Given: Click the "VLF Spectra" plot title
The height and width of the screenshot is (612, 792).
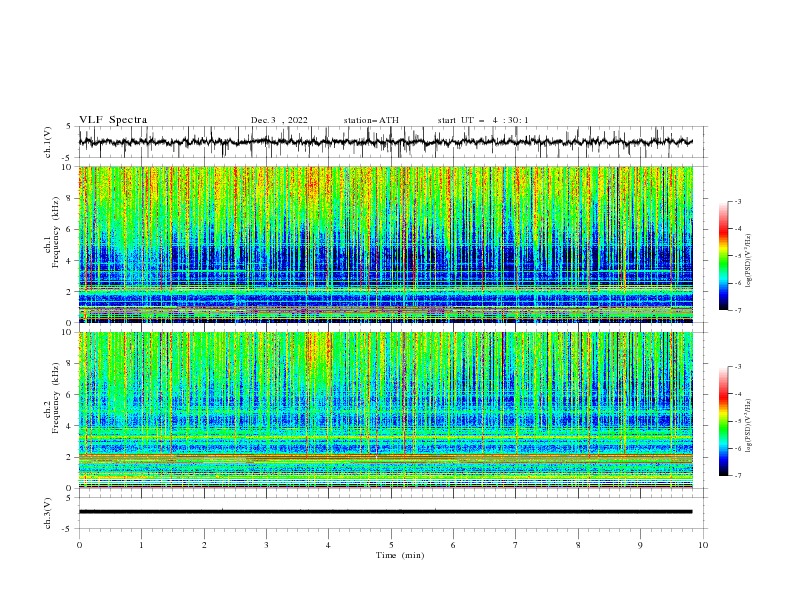Looking at the screenshot, I should pos(113,120).
